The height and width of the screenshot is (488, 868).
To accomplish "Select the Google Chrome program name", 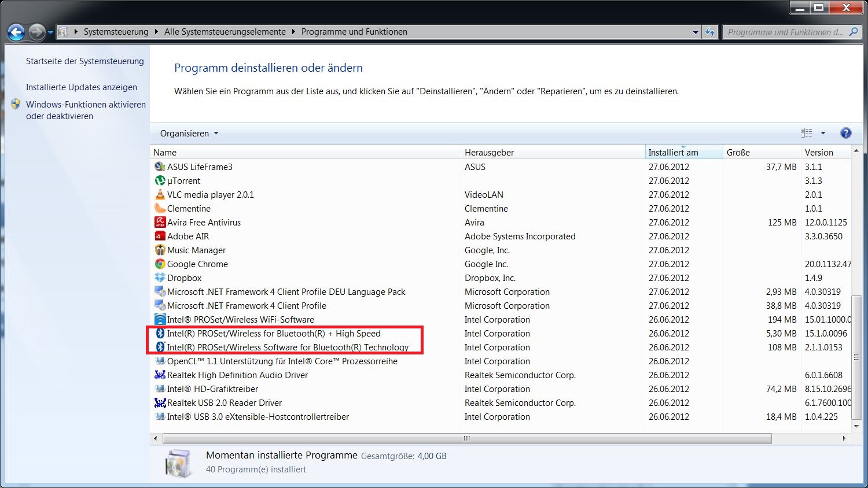I will pyautogui.click(x=197, y=264).
